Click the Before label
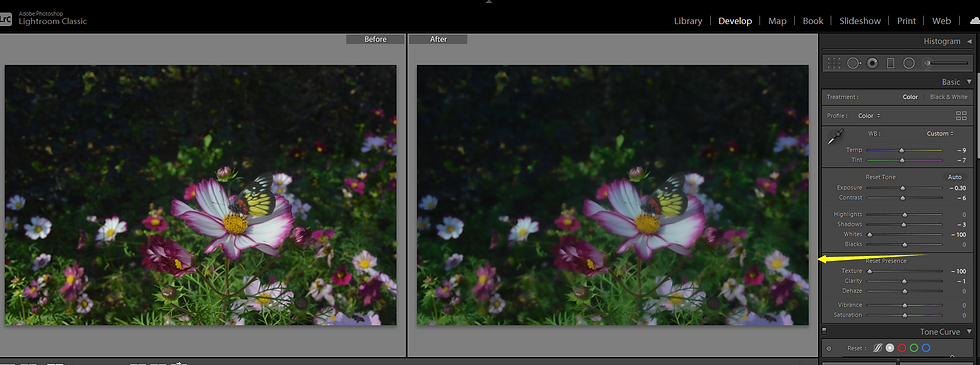Screen dimensions: 980x365 point(375,39)
